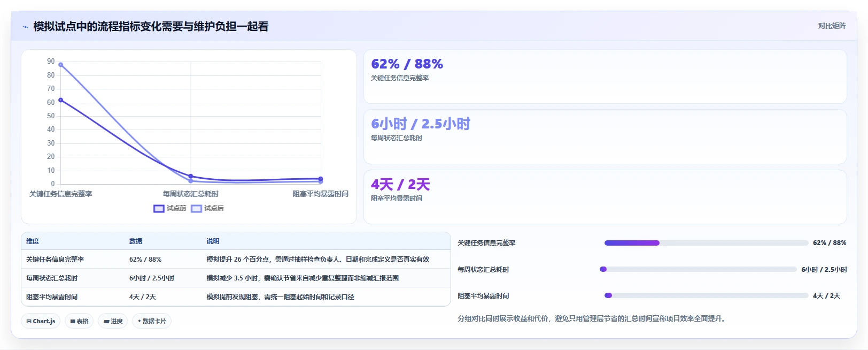
Task: Click chart x-axis label 阻塞平均暴露时间
Action: pos(321,194)
